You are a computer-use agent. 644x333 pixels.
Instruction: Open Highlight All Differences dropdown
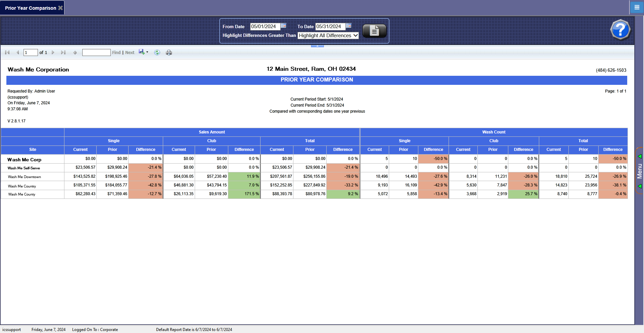[x=328, y=36]
